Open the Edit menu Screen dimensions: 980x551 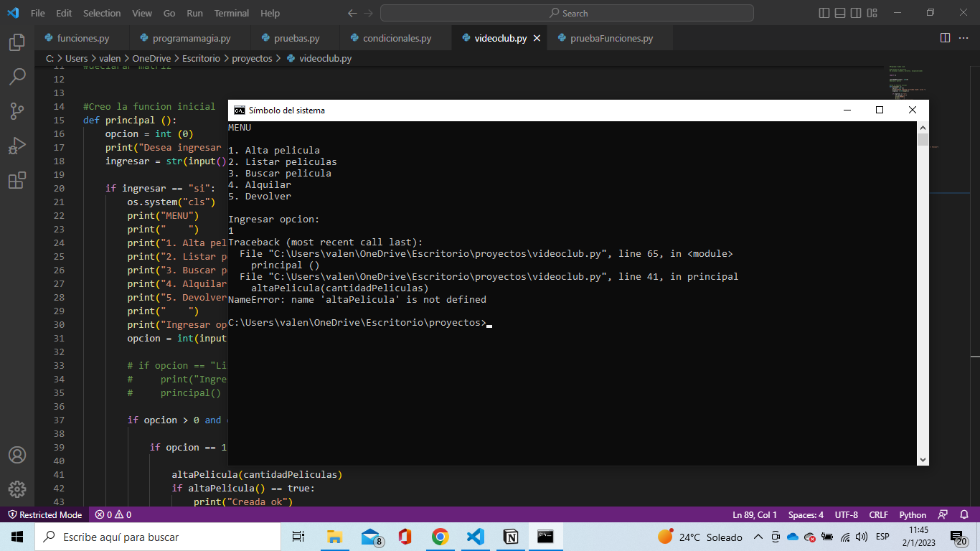[x=64, y=13]
